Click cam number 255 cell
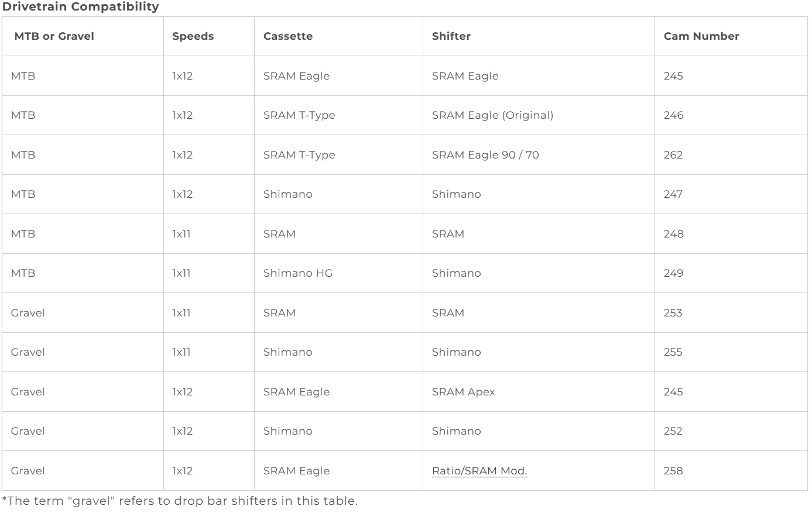 673,352
